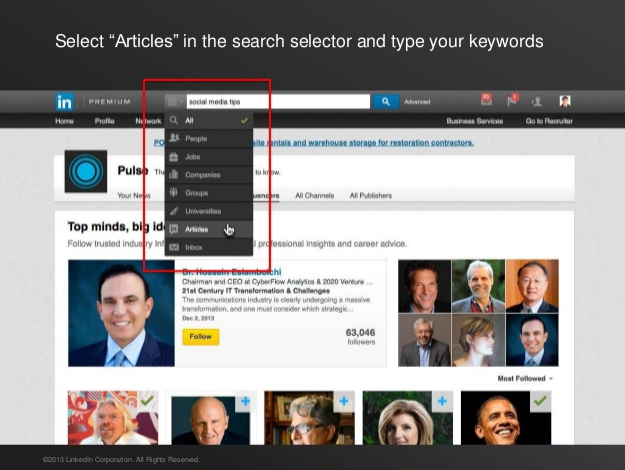The image size is (625, 470).
Task: Click the large featured influencer photo
Action: coord(121,313)
